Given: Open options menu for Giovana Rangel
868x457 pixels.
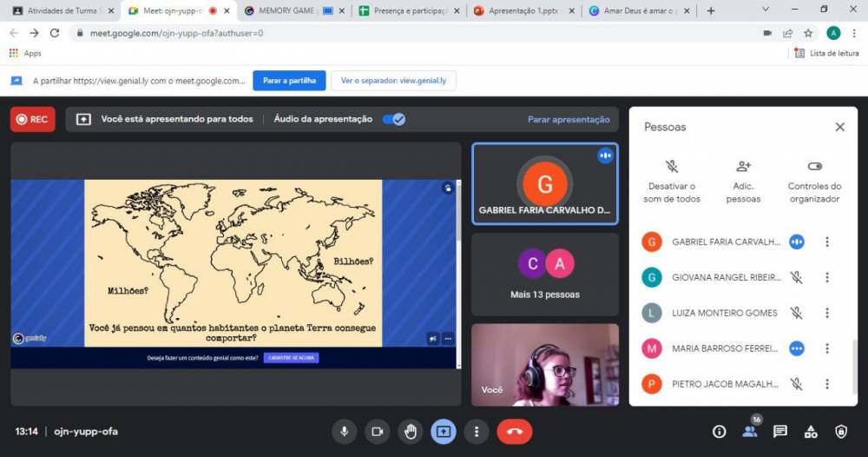Looking at the screenshot, I should (827, 277).
